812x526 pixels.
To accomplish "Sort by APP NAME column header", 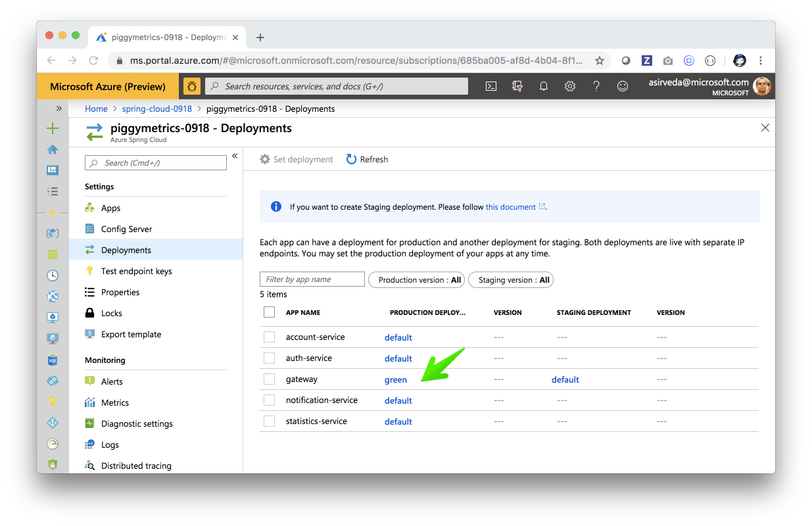I will [x=303, y=312].
